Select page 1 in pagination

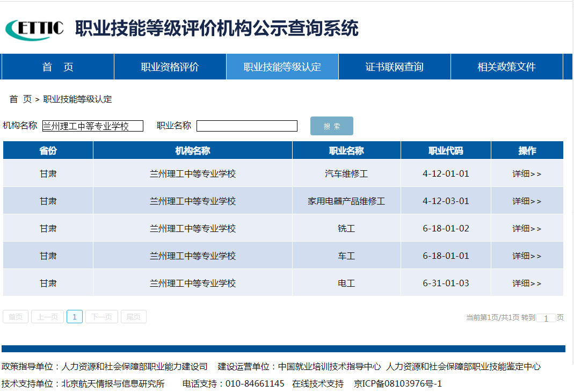tap(74, 317)
